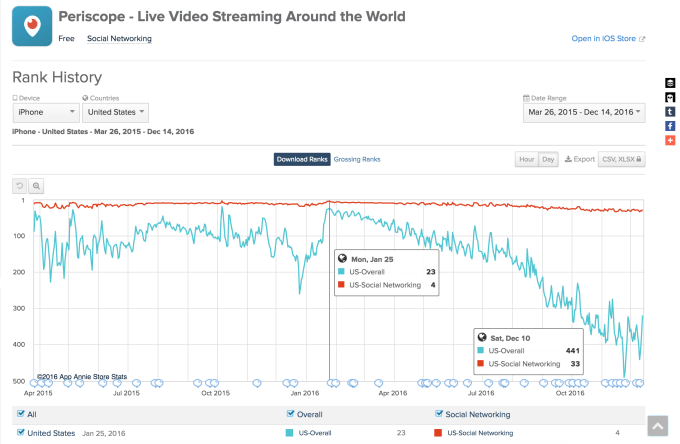Viewport: 680px width, 444px height.
Task: Open more sharing options with the plus icon
Action: pos(670,140)
